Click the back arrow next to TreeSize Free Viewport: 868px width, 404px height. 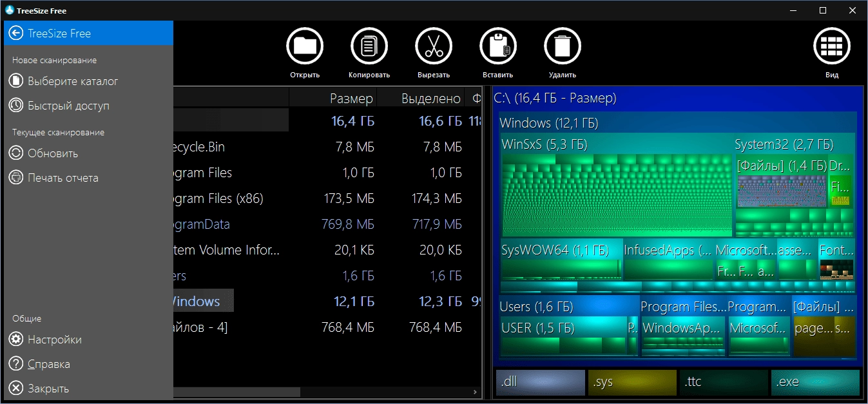(x=16, y=33)
